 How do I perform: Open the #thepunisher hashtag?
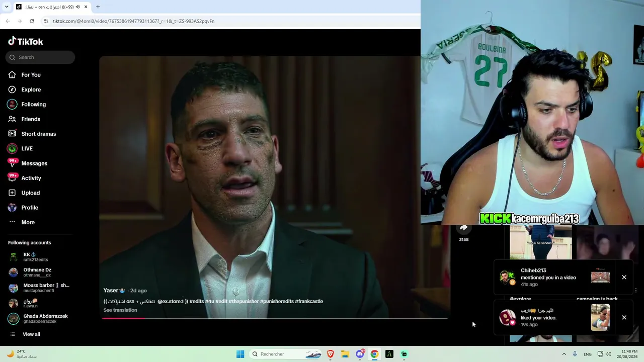click(244, 301)
